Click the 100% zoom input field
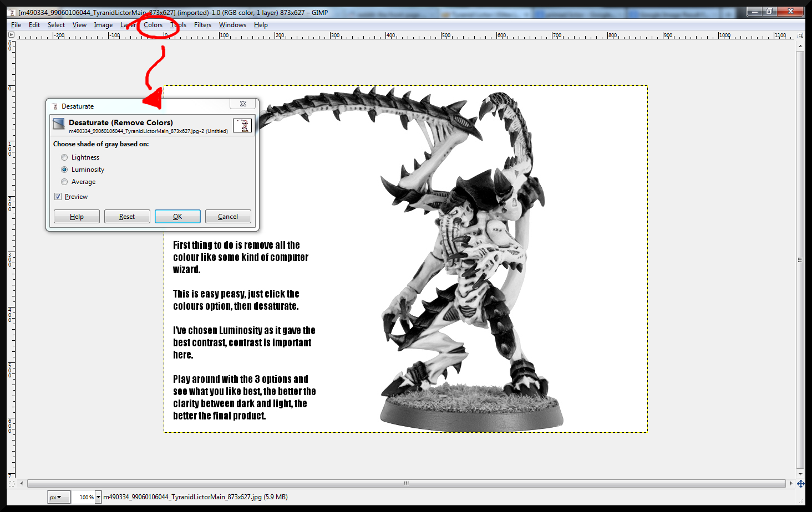The height and width of the screenshot is (512, 812). pos(83,497)
